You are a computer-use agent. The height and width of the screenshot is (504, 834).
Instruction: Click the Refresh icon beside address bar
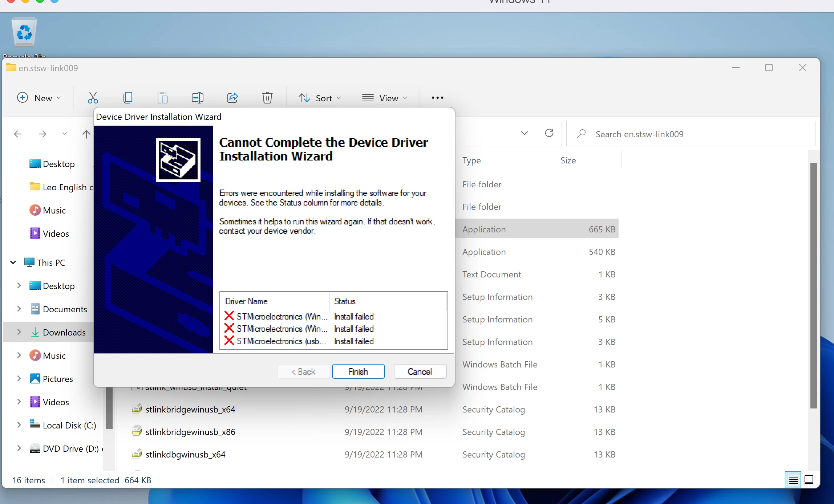pos(549,133)
